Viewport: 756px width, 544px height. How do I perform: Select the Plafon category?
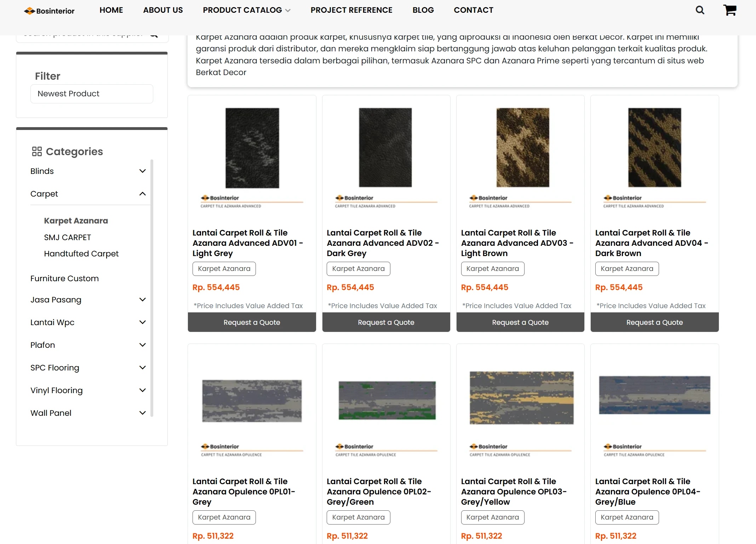pyautogui.click(x=42, y=345)
